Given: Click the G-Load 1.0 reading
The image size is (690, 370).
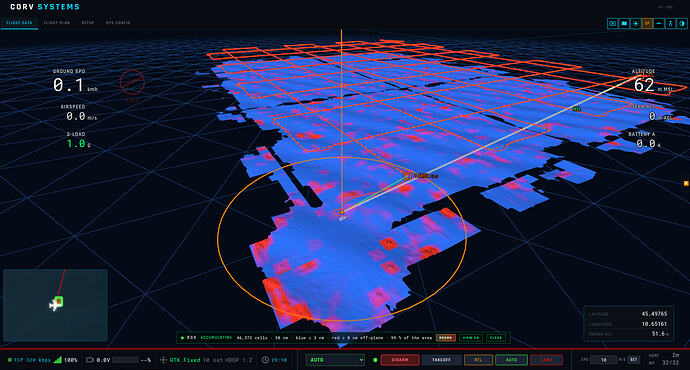Looking at the screenshot, I should [x=76, y=143].
